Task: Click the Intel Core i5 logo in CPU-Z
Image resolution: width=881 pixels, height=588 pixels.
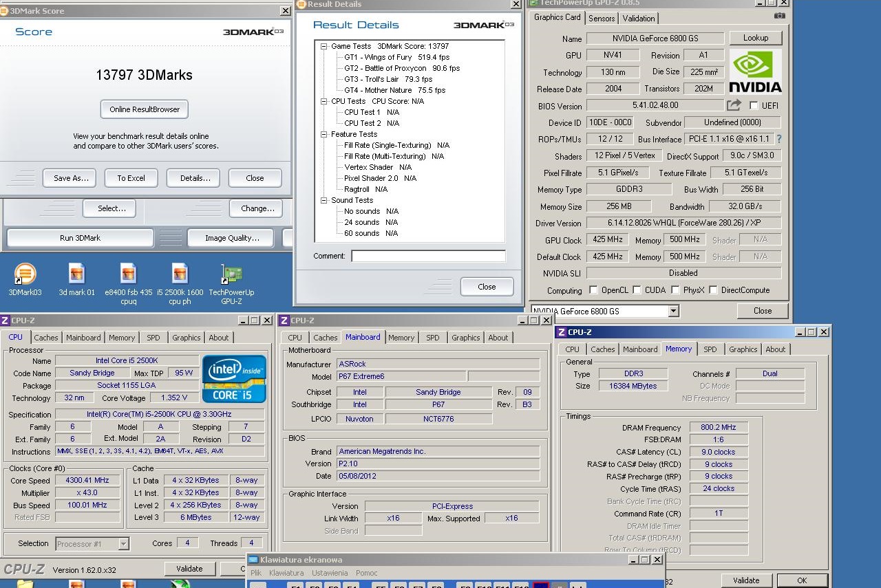Action: click(234, 379)
